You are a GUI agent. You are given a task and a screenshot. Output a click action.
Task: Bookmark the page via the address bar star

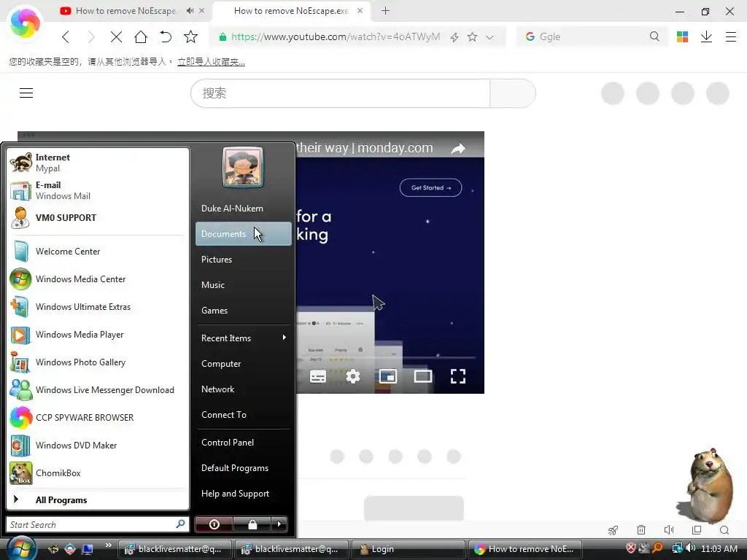(x=472, y=36)
